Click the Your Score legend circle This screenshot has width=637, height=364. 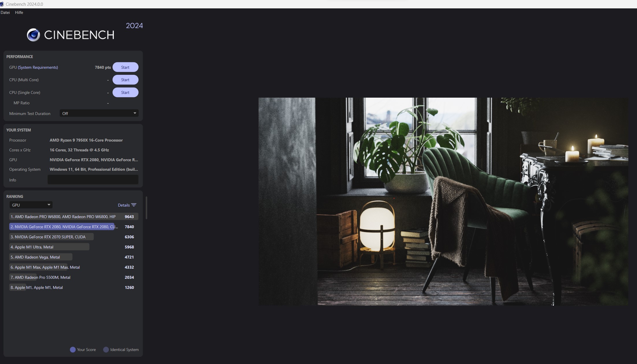(73, 350)
